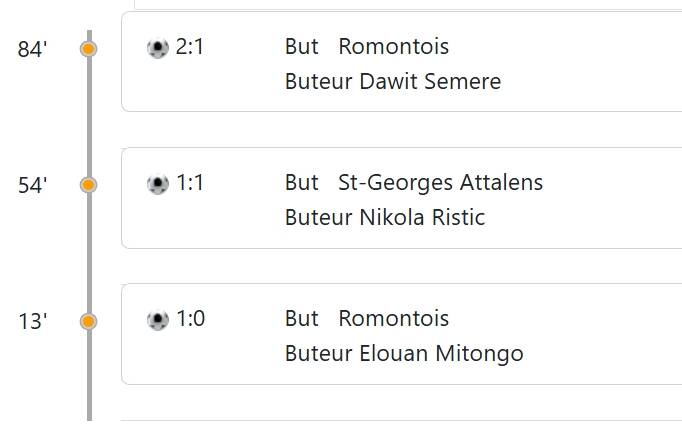
Task: Open scorer Dawit Semere
Action: (x=430, y=81)
